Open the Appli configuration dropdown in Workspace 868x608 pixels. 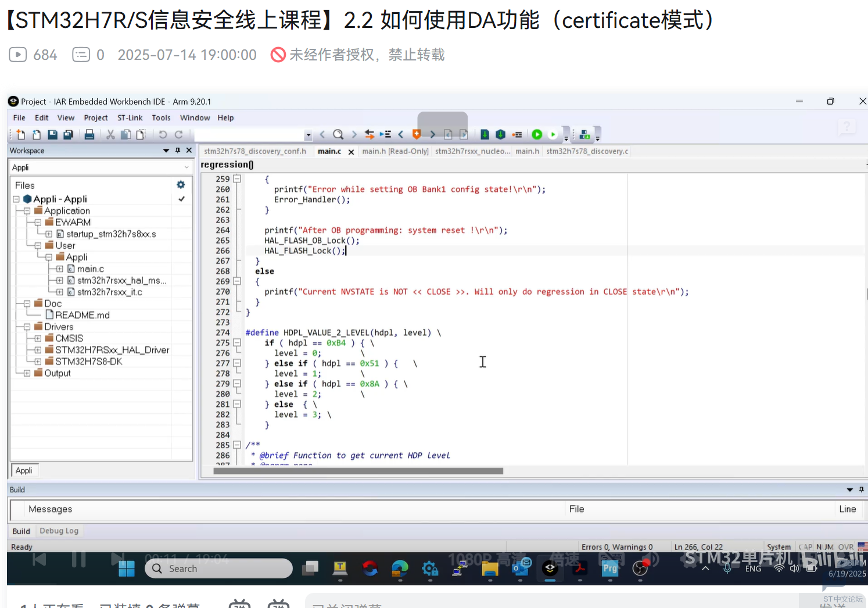point(101,167)
